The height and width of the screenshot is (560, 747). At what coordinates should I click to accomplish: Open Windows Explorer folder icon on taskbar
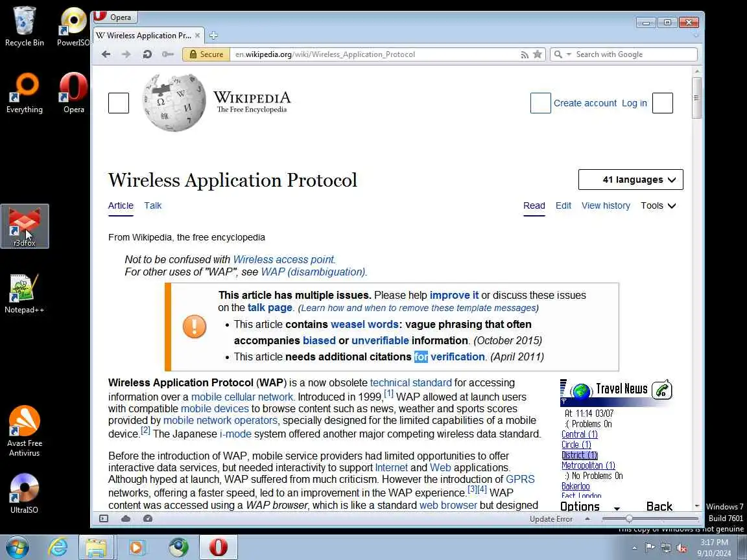pos(96,547)
